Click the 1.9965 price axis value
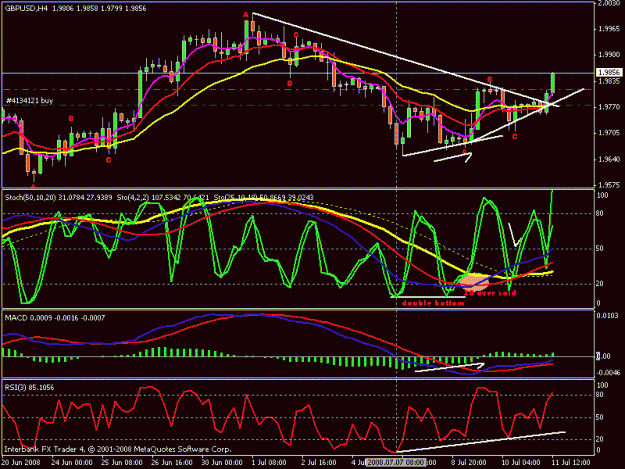This screenshot has height=469, width=625. (609, 29)
